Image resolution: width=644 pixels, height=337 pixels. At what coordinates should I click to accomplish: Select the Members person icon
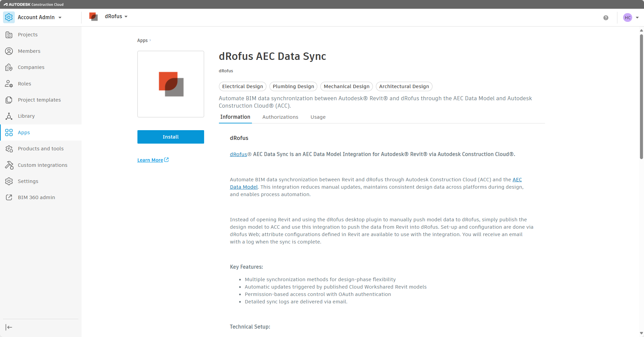(9, 51)
